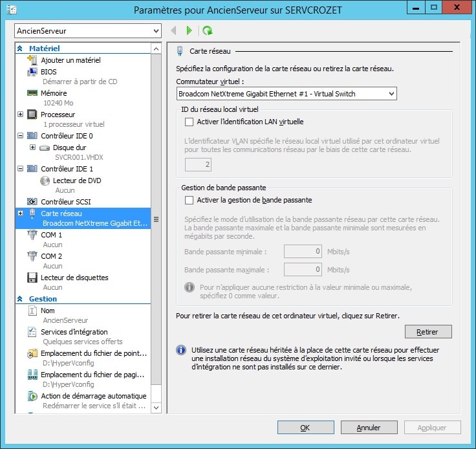Click the automatic start action icon
476x449 pixels.
[x=32, y=396]
